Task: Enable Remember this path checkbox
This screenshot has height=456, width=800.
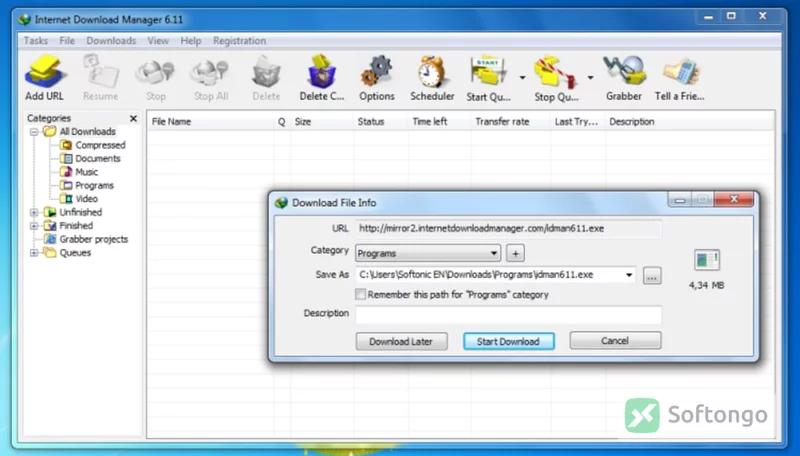Action: 361,294
